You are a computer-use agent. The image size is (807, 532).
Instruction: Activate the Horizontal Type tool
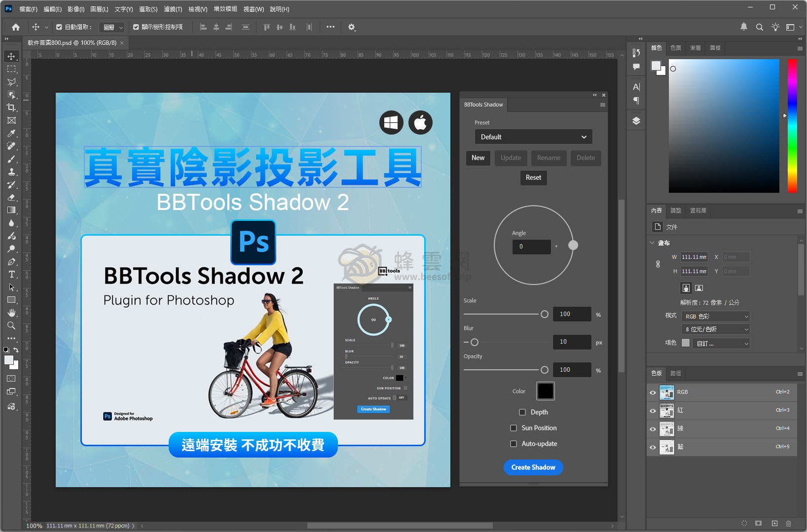[11, 274]
